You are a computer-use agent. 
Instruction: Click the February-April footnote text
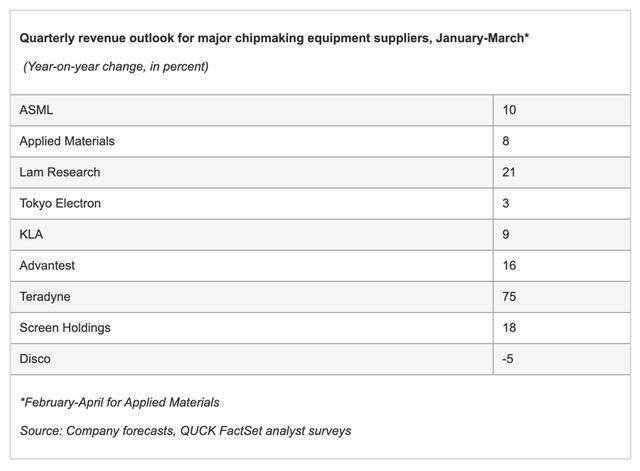point(119,402)
